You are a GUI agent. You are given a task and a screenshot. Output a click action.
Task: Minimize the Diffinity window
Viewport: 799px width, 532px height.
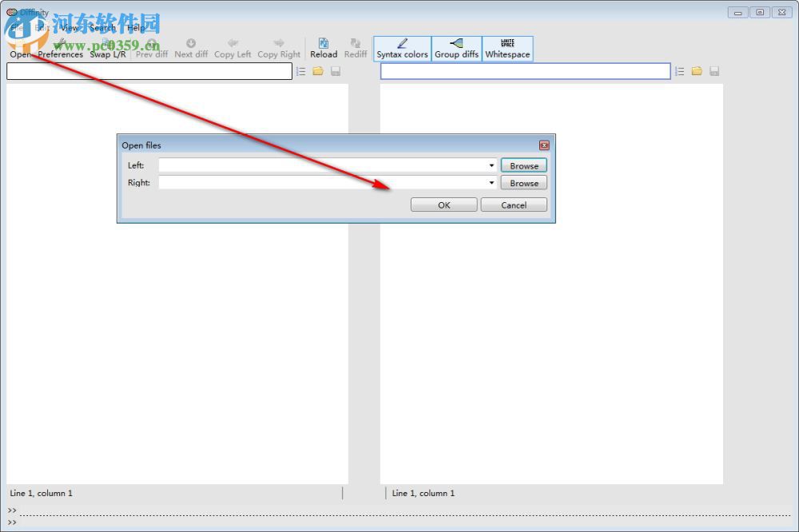(x=737, y=12)
